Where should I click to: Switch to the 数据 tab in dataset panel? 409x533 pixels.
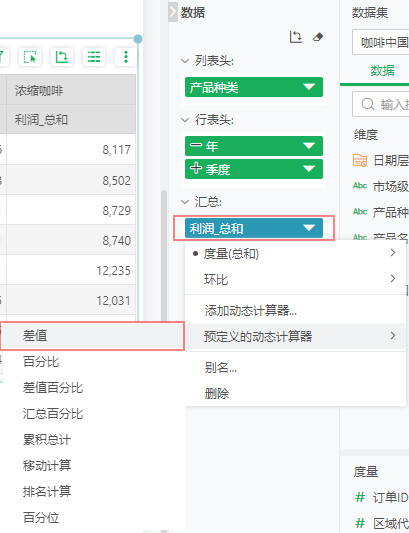382,71
